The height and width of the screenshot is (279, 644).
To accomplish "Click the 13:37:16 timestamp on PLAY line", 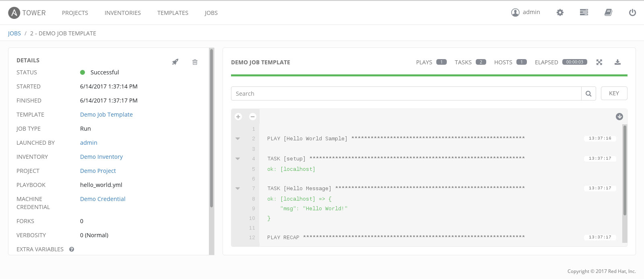I will click(600, 138).
